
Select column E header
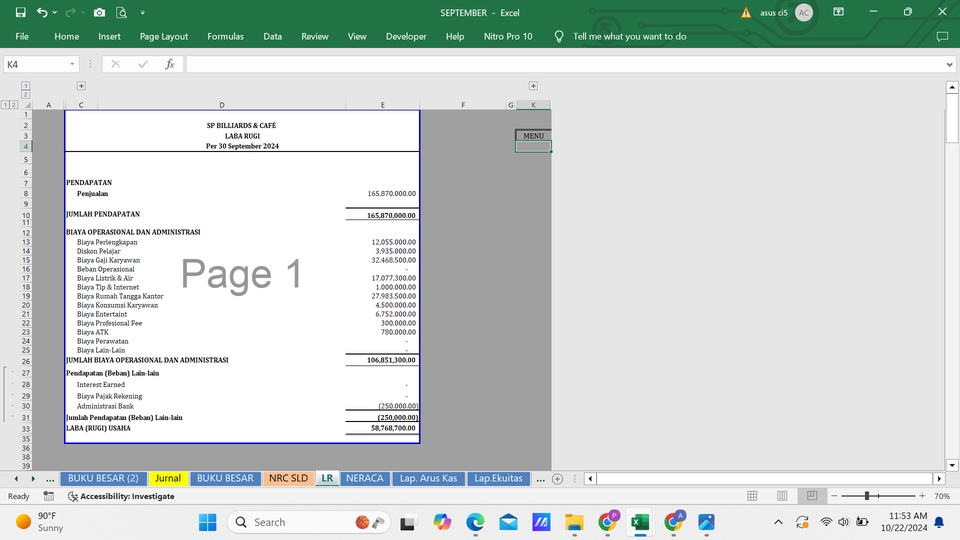383,105
